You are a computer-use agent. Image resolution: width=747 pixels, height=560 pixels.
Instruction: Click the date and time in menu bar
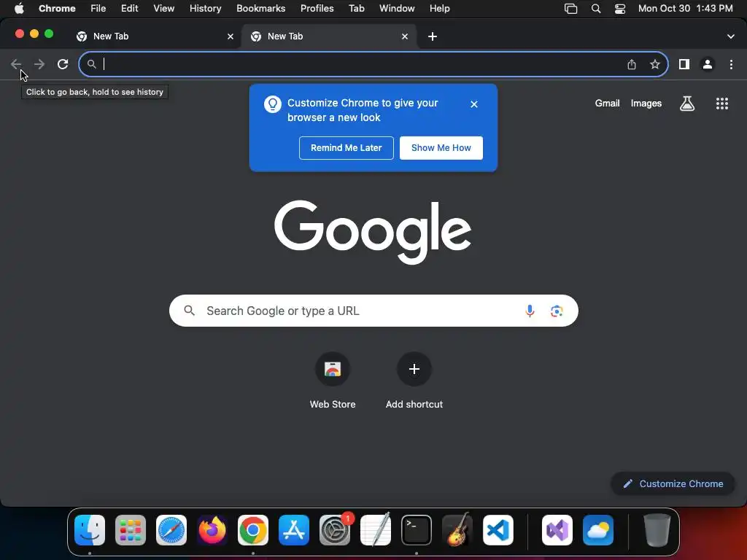(686, 9)
